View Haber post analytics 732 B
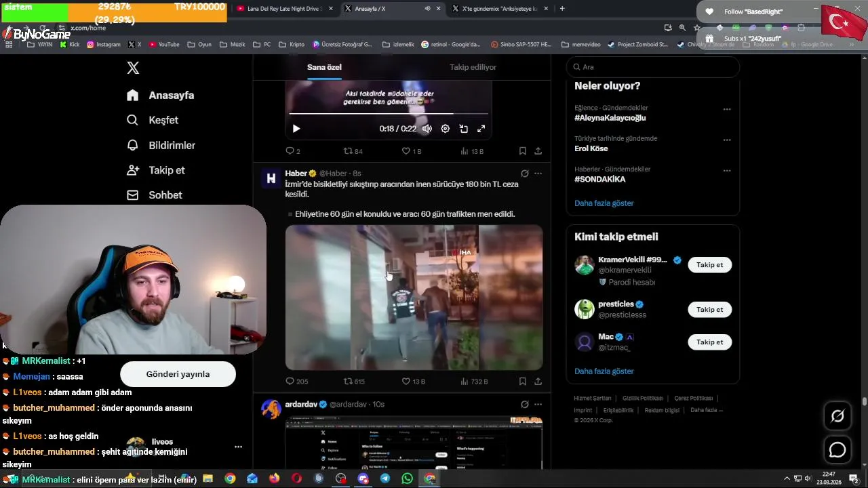 [x=474, y=382]
